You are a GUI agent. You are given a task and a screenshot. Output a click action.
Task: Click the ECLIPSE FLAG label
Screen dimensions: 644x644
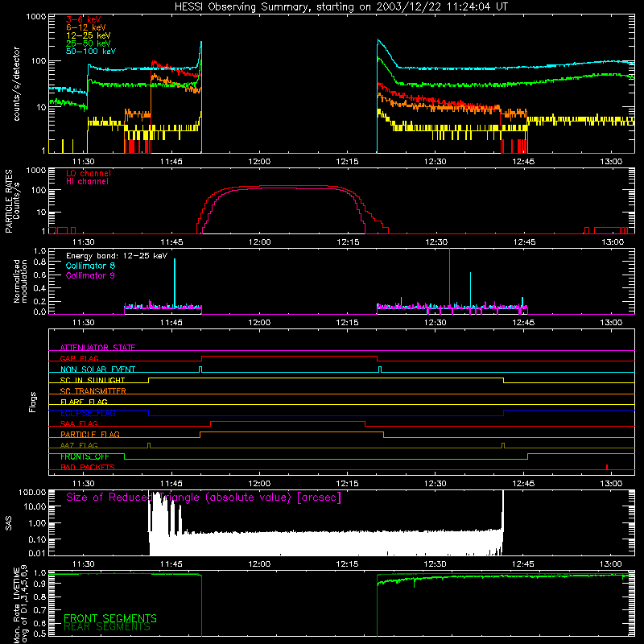88,413
